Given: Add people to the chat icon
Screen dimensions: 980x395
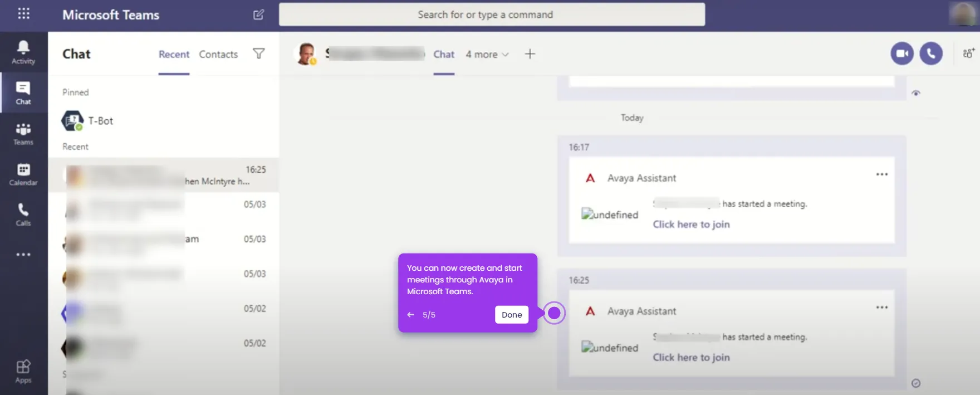Looking at the screenshot, I should (969, 53).
